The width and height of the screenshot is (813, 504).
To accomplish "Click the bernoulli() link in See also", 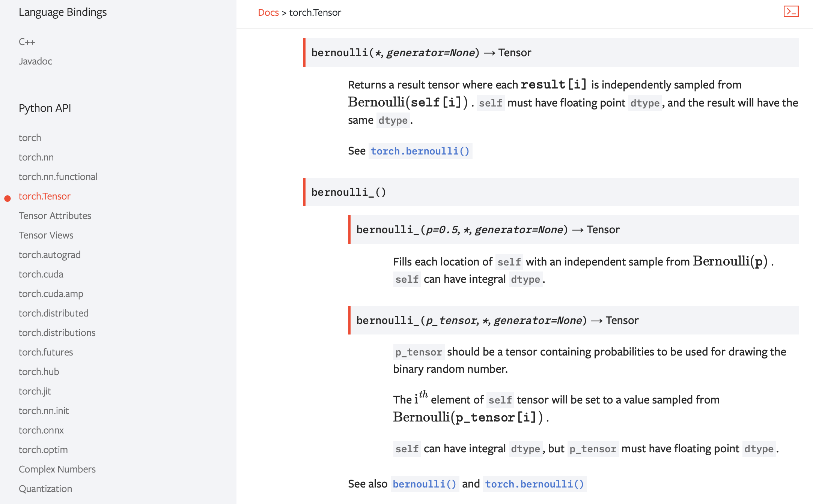I will pos(425,484).
